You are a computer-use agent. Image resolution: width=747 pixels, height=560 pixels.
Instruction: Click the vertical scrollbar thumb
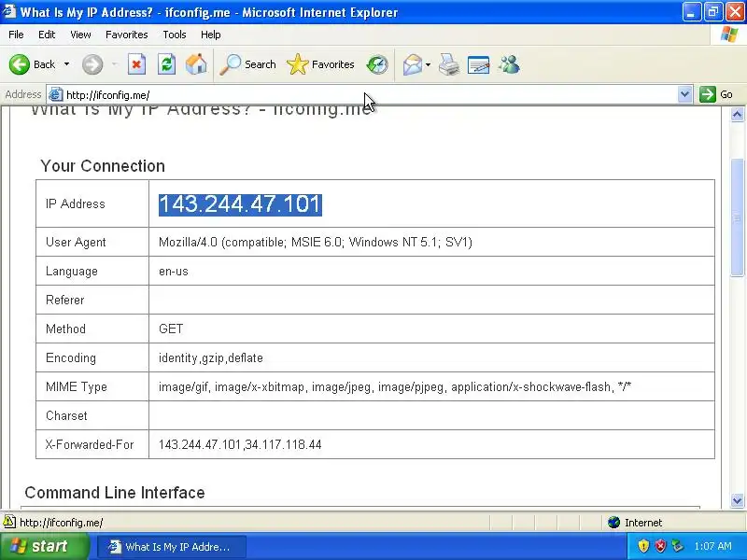coord(737,217)
